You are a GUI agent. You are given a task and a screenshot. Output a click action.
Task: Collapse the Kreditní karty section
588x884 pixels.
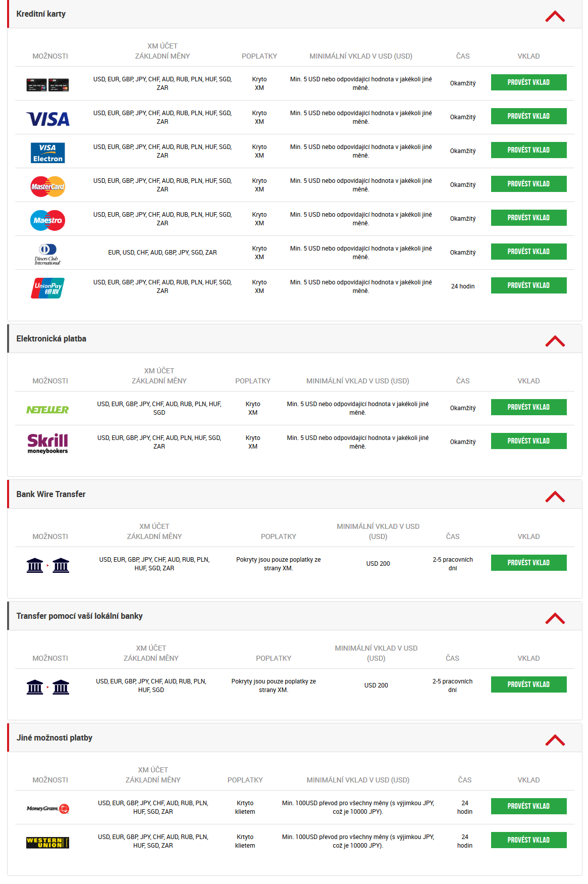(555, 16)
